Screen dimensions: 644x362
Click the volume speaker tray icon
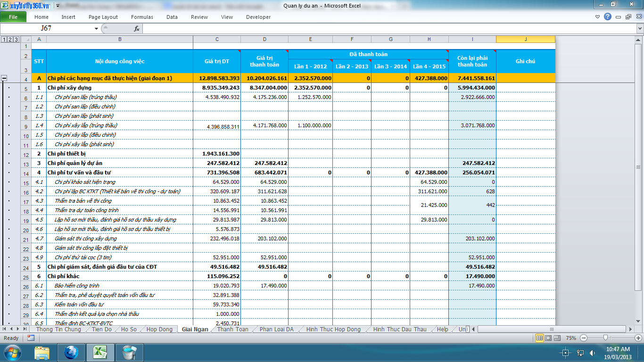click(592, 353)
